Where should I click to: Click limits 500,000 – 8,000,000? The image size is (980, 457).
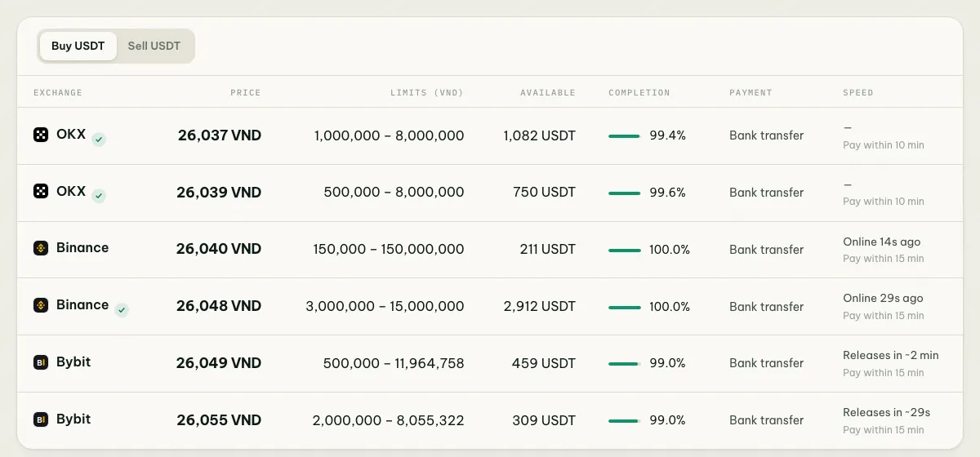394,193
